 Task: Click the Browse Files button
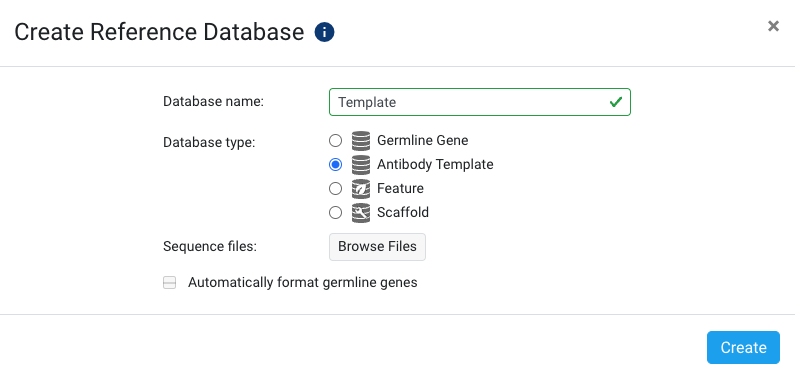[x=377, y=247]
